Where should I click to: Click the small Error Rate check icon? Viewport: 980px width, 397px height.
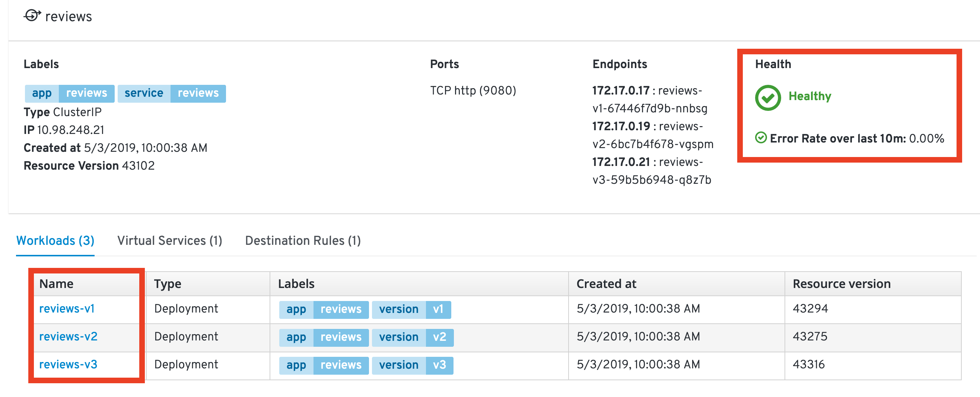760,138
